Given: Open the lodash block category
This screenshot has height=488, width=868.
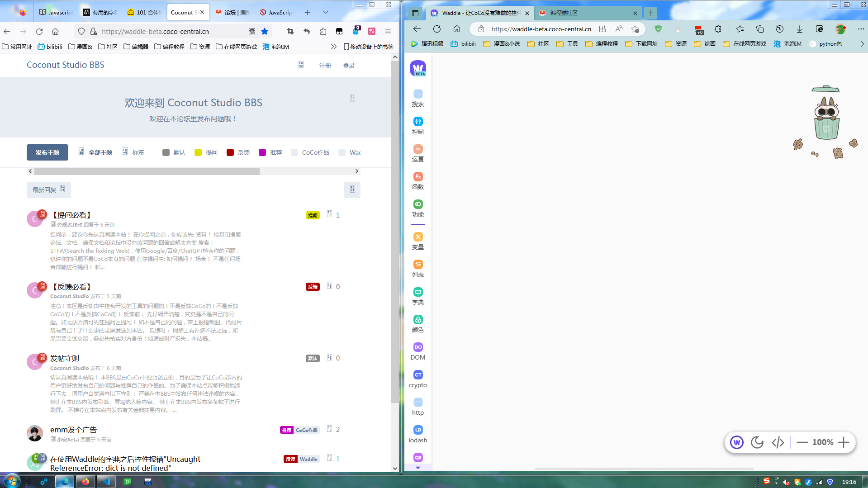Looking at the screenshot, I should click(418, 434).
